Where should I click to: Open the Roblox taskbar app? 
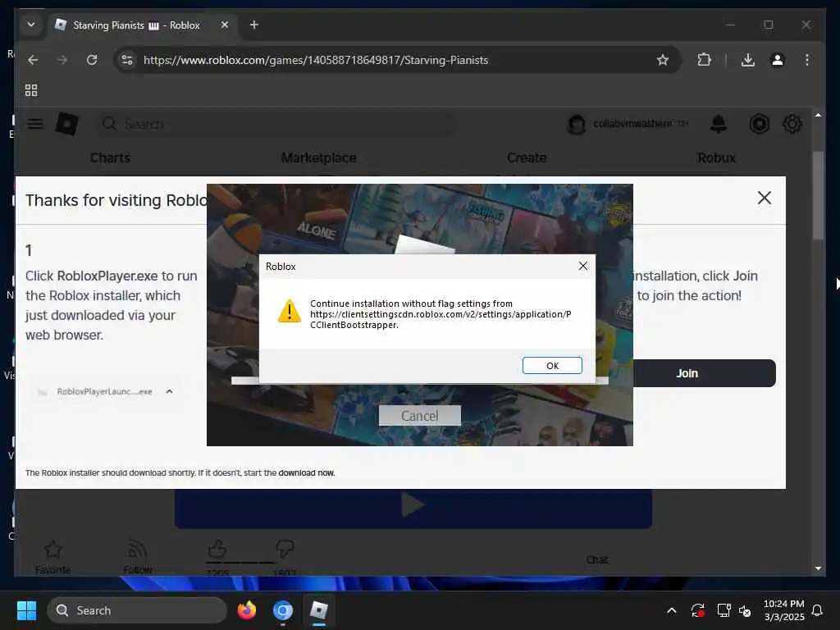(319, 610)
